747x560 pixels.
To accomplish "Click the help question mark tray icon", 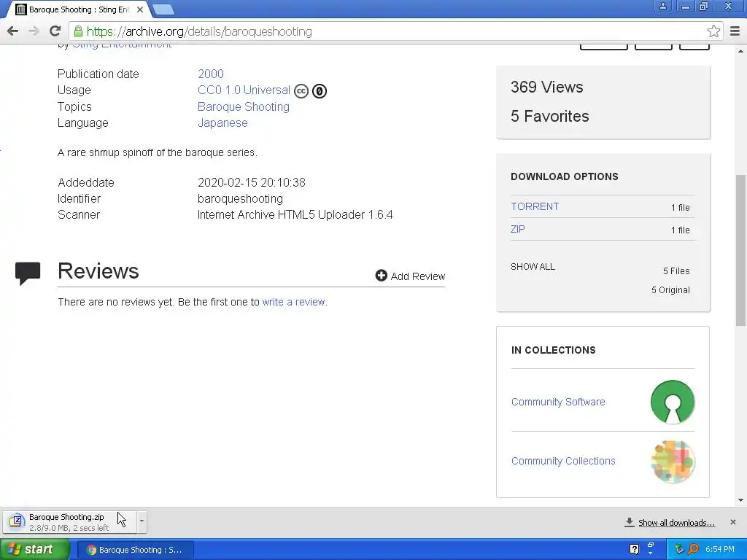I will click(634, 549).
